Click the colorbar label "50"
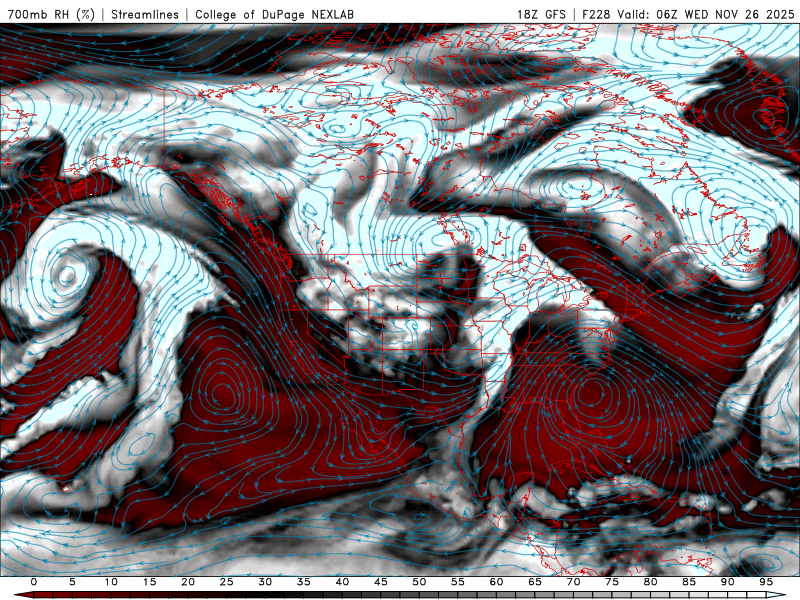The width and height of the screenshot is (800, 600). click(419, 582)
